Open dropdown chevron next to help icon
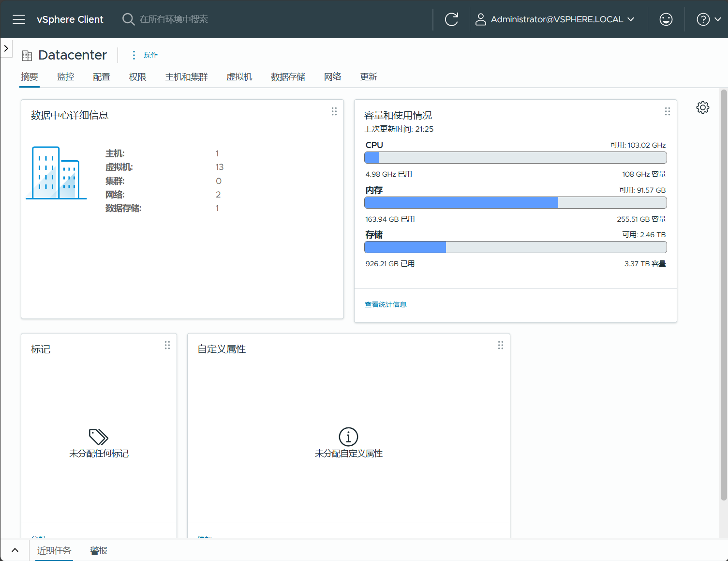This screenshot has height=561, width=728. pos(718,19)
